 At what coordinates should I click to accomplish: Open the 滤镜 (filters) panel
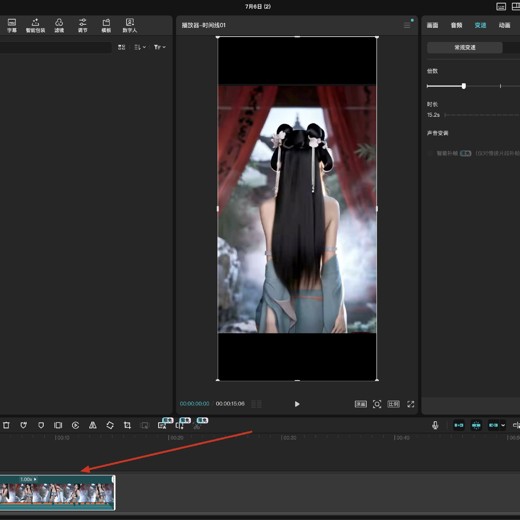pos(59,26)
